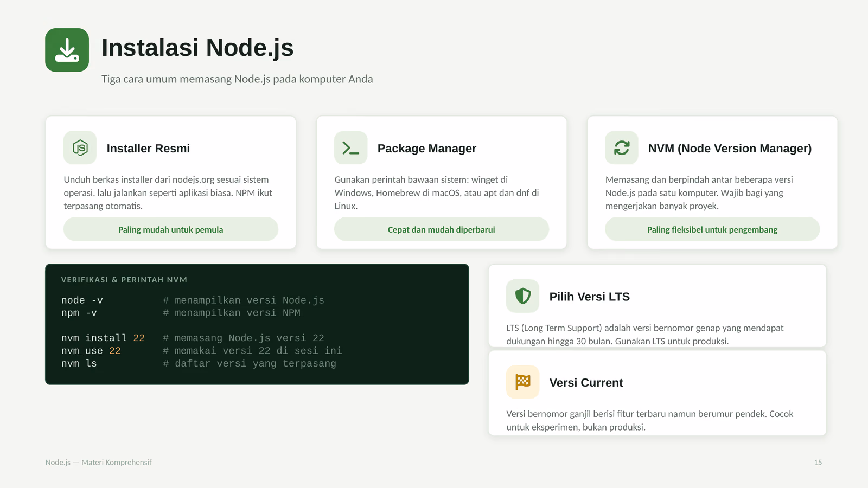868x488 pixels.
Task: Click the 'Cepat dan mudah diperbarui' pill
Action: [442, 229]
